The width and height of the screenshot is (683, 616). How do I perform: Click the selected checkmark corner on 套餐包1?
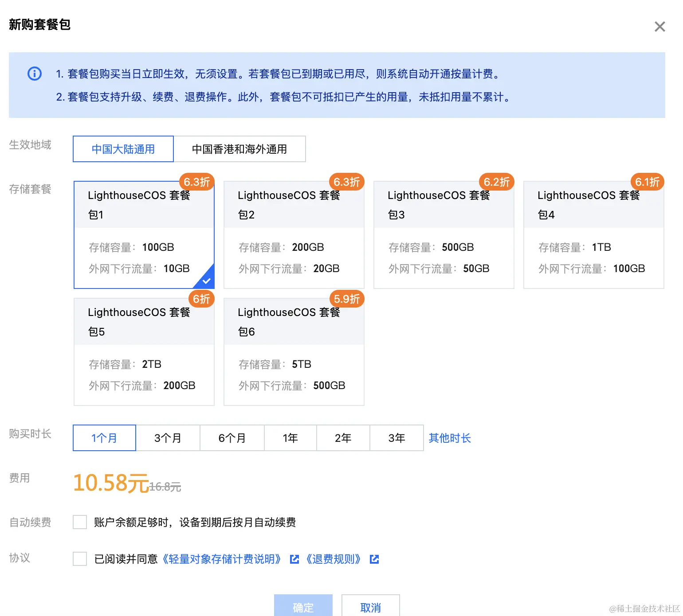tap(207, 281)
